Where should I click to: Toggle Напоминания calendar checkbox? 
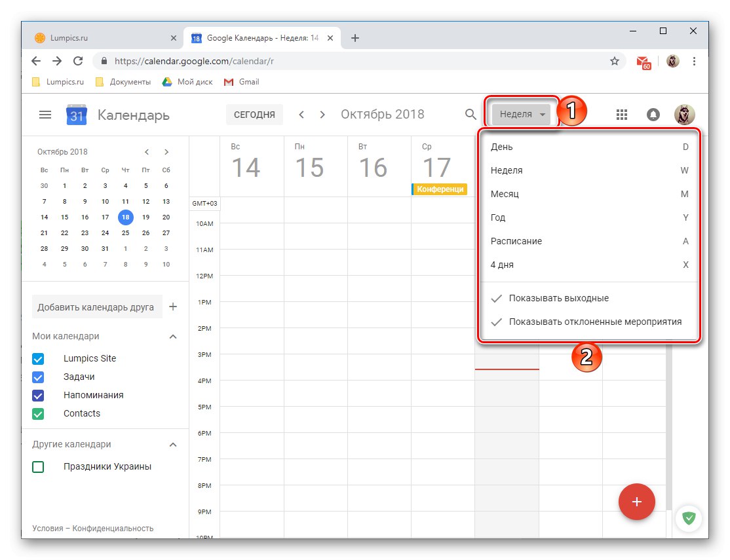point(38,396)
